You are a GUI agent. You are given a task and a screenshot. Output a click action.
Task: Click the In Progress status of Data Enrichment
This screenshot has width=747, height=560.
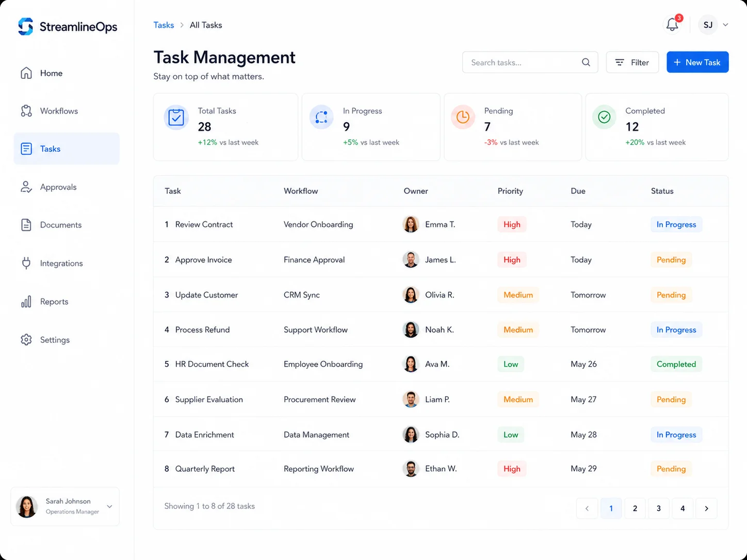676,435
